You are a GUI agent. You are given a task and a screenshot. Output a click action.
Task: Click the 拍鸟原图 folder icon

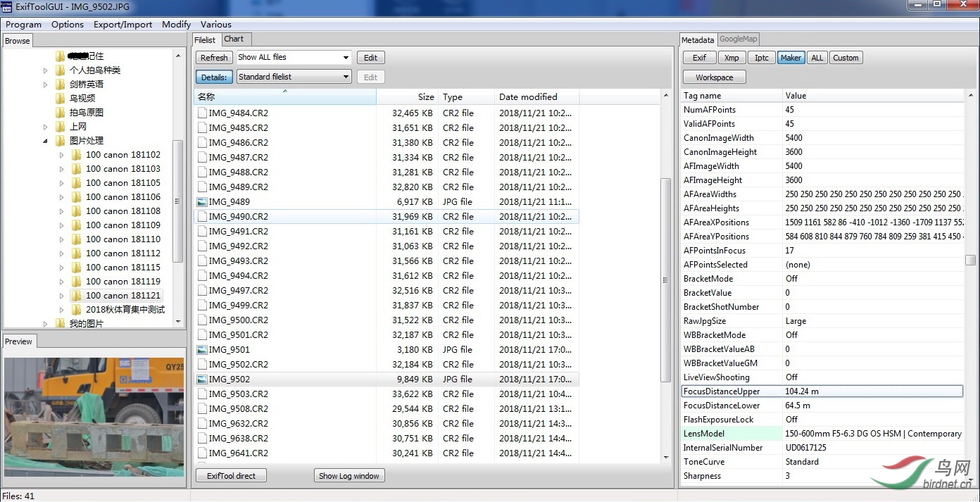click(61, 113)
